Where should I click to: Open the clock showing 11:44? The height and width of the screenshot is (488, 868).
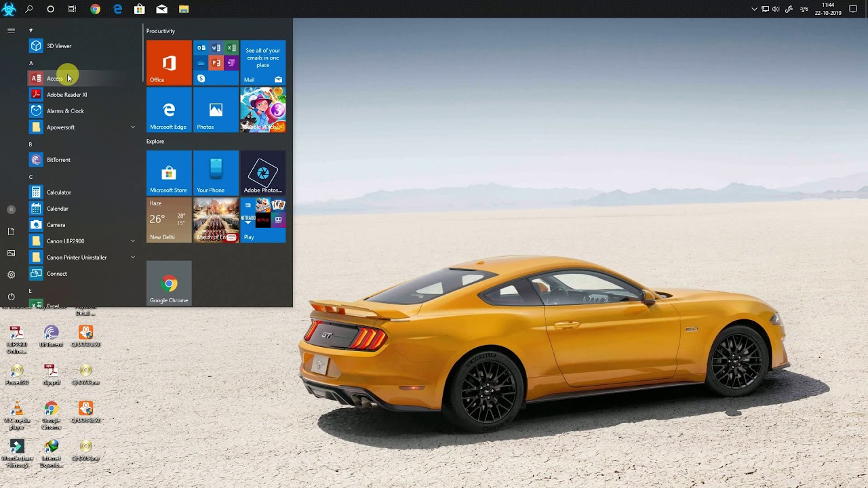tap(827, 9)
